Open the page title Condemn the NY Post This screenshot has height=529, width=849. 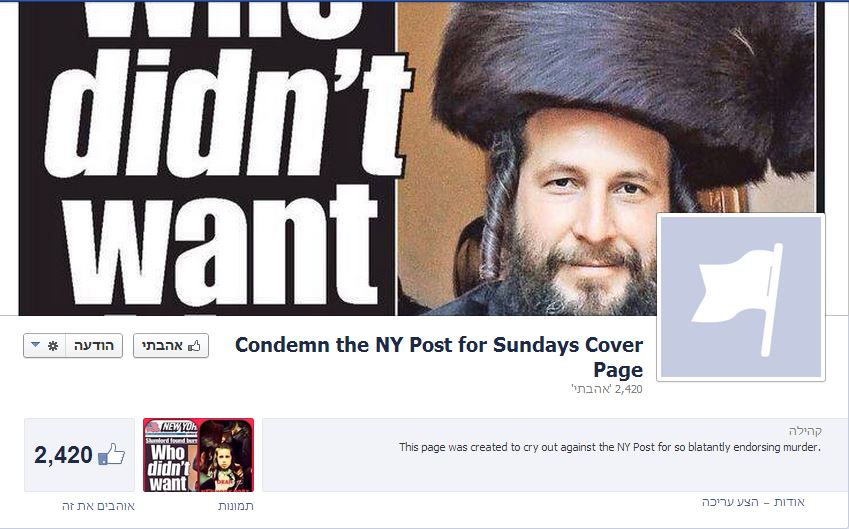439,357
